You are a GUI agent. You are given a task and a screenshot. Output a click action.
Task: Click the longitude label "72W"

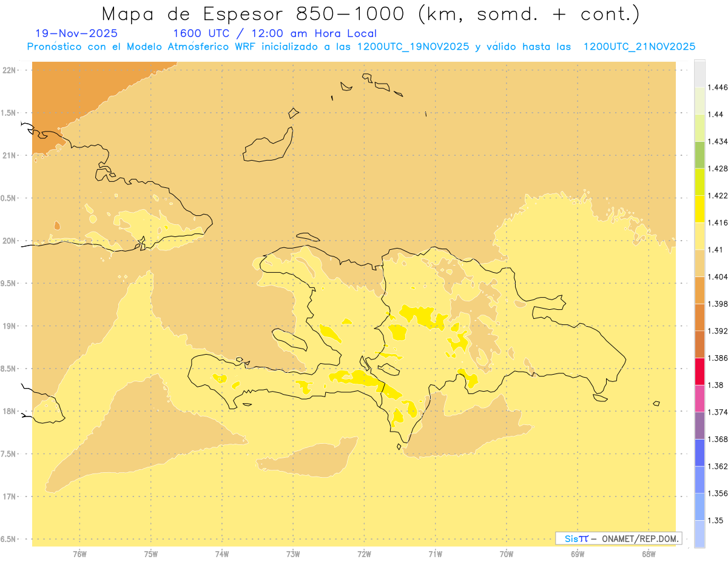364,554
